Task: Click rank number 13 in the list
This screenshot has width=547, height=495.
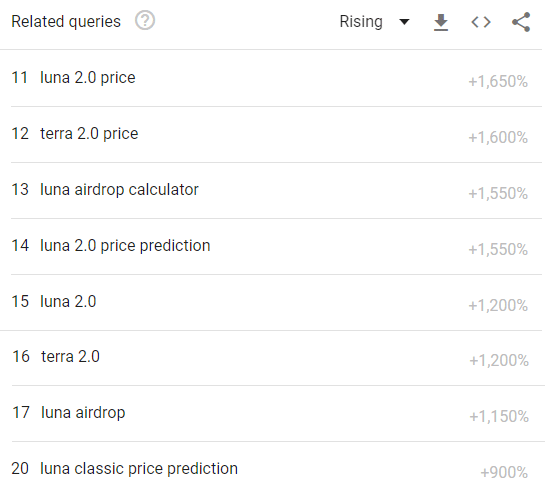Action: (x=20, y=190)
